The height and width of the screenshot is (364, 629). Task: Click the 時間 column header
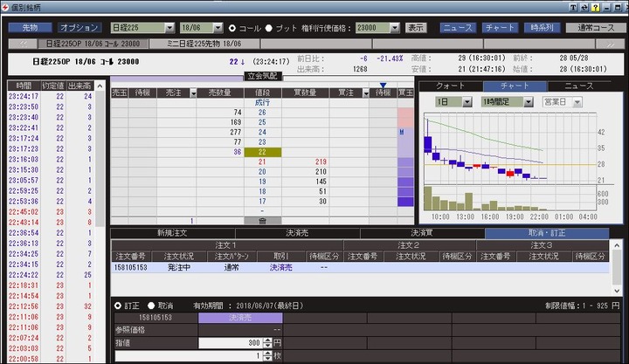[24, 86]
